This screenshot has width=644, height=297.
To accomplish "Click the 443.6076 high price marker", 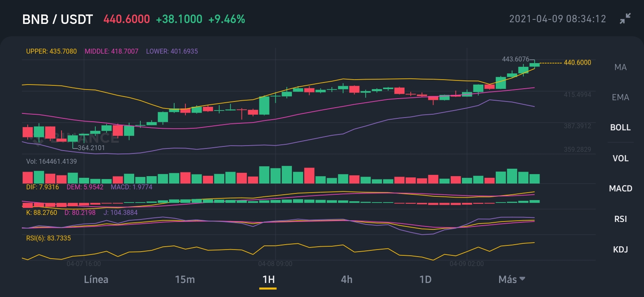I will [x=516, y=59].
